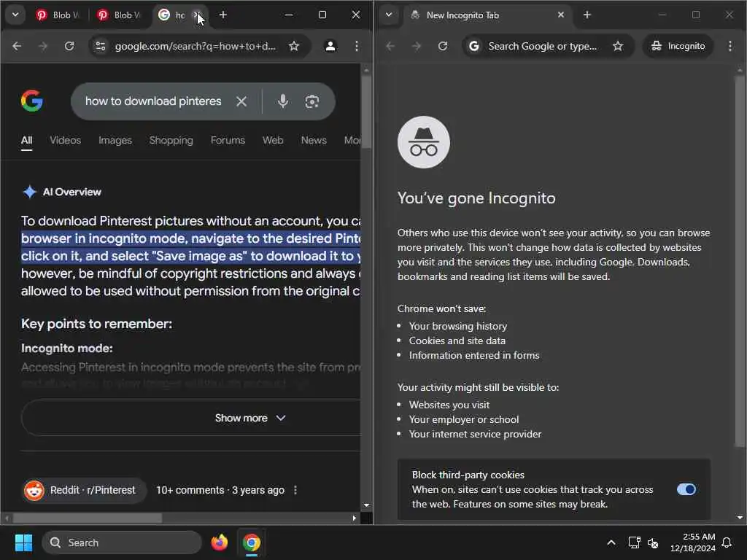Open options menu for Reddit result
The height and width of the screenshot is (560, 747).
tap(295, 490)
